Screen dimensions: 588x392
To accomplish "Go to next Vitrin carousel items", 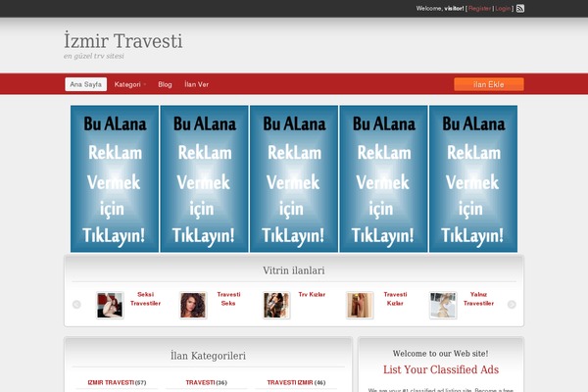I will 512,304.
